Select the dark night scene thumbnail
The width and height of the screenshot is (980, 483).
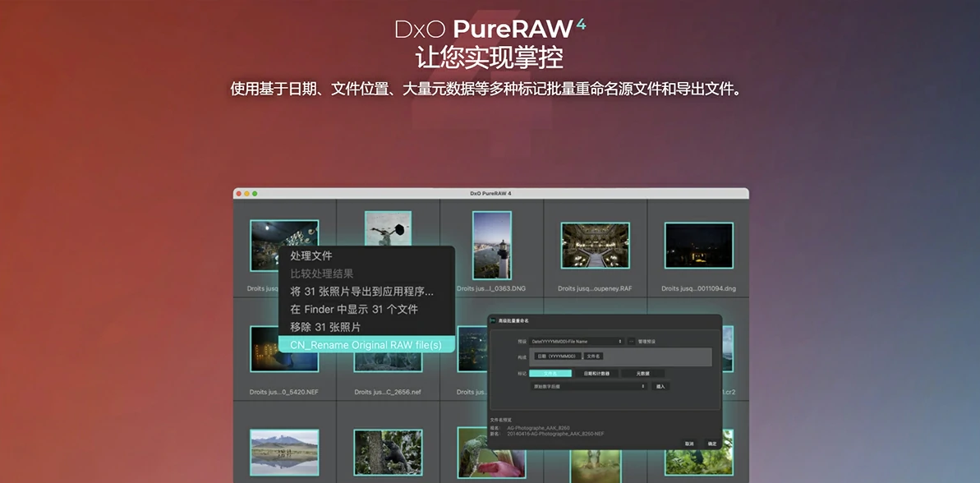tap(698, 245)
